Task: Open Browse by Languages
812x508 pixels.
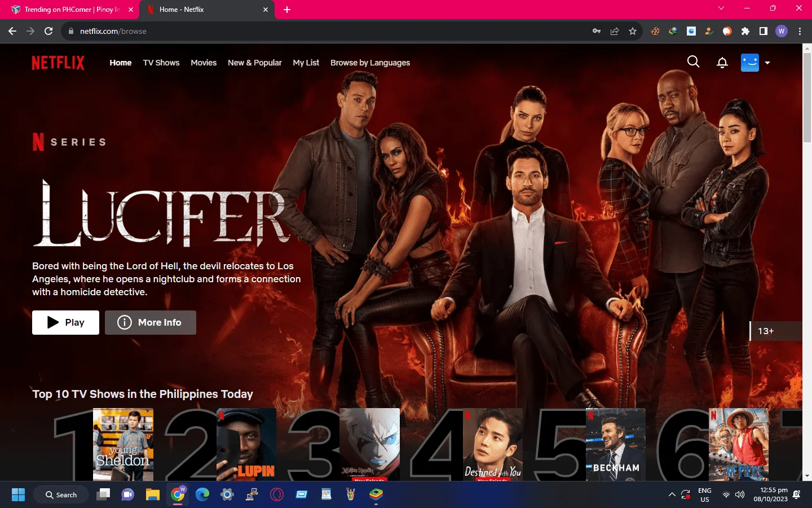Action: pyautogui.click(x=370, y=63)
